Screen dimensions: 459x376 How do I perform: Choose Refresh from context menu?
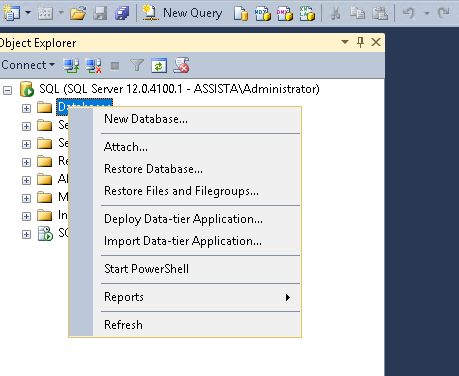click(197, 325)
